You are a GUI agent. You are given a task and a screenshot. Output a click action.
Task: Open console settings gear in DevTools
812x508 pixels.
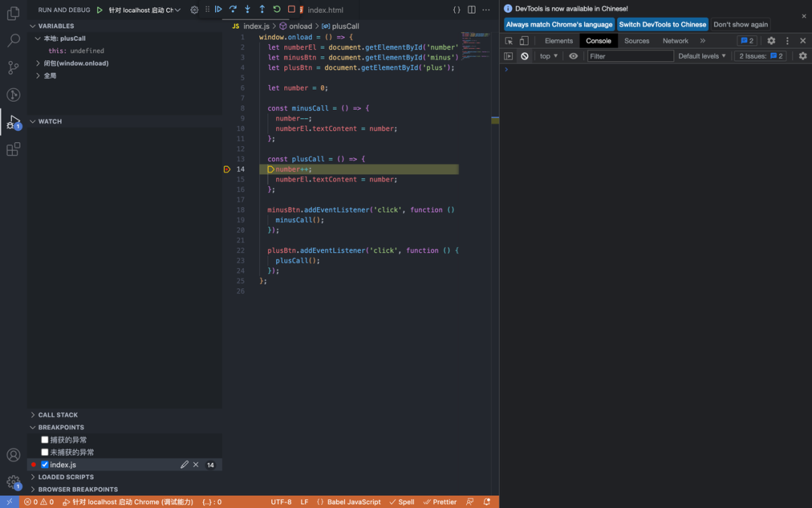[803, 56]
